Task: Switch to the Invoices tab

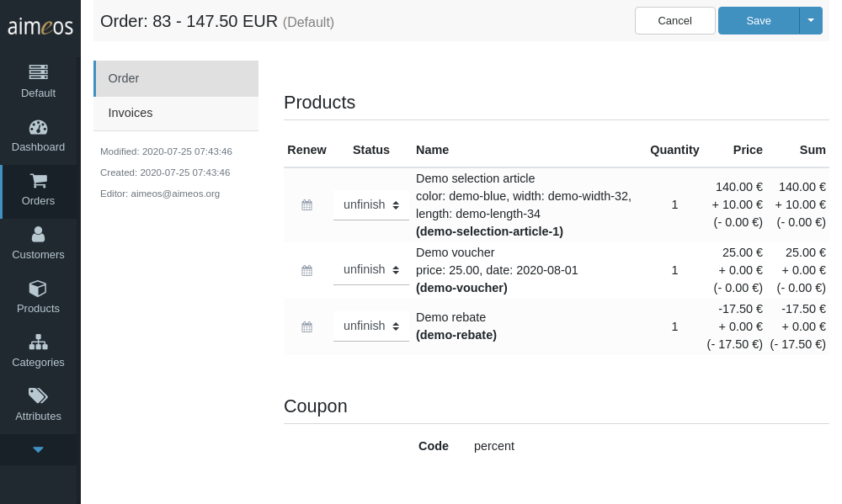Action: (x=176, y=113)
